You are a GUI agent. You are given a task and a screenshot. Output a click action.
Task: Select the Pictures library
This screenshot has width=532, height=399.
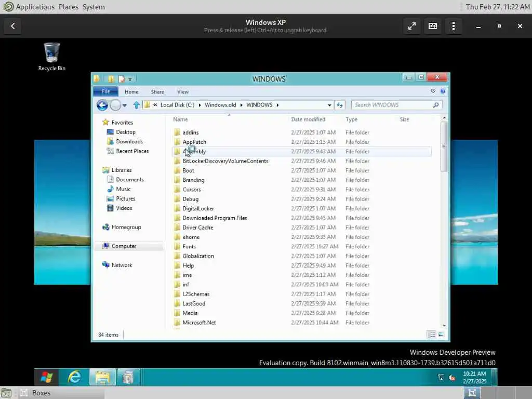tap(121, 198)
